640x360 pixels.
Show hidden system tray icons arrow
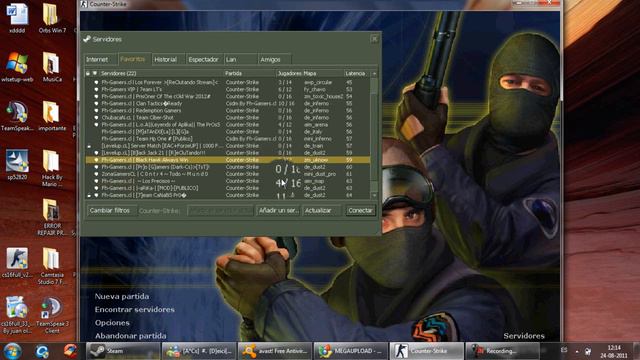[577, 351]
